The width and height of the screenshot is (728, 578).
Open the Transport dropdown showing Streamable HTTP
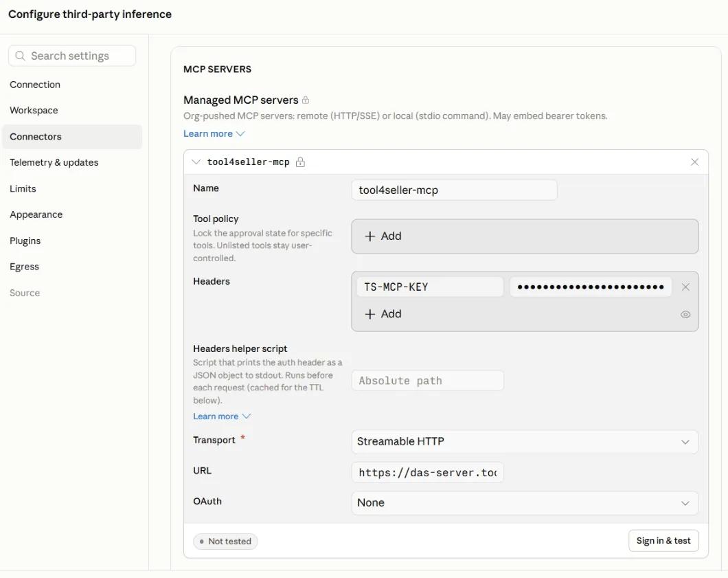coord(525,441)
